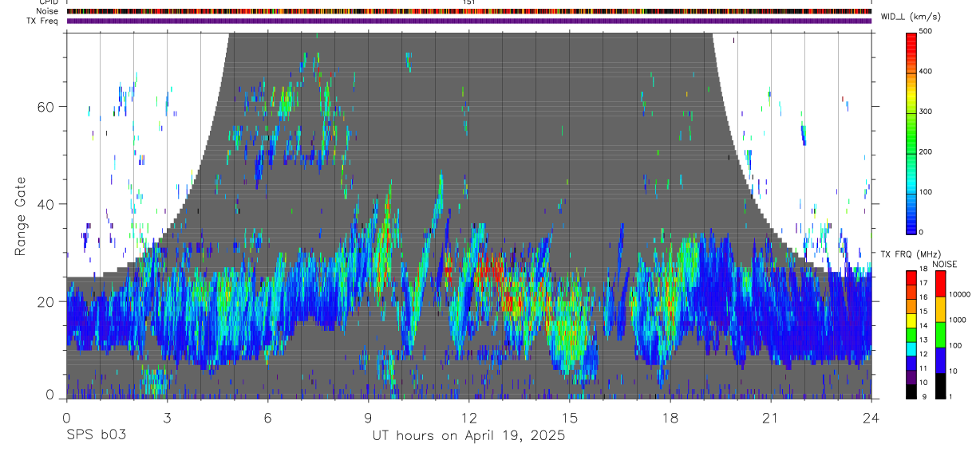Click the WID⊥ (km/s) velocity colorbar
The height and width of the screenshot is (452, 980).
tap(912, 132)
